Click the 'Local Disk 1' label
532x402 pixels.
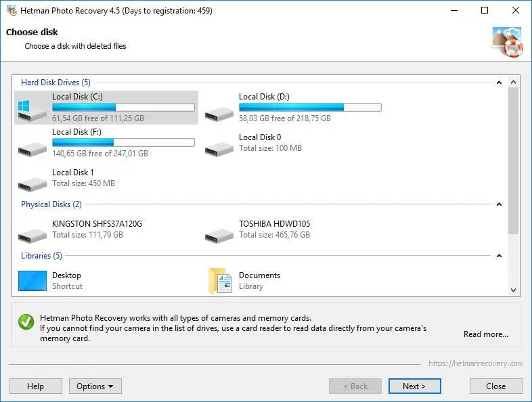(73, 173)
